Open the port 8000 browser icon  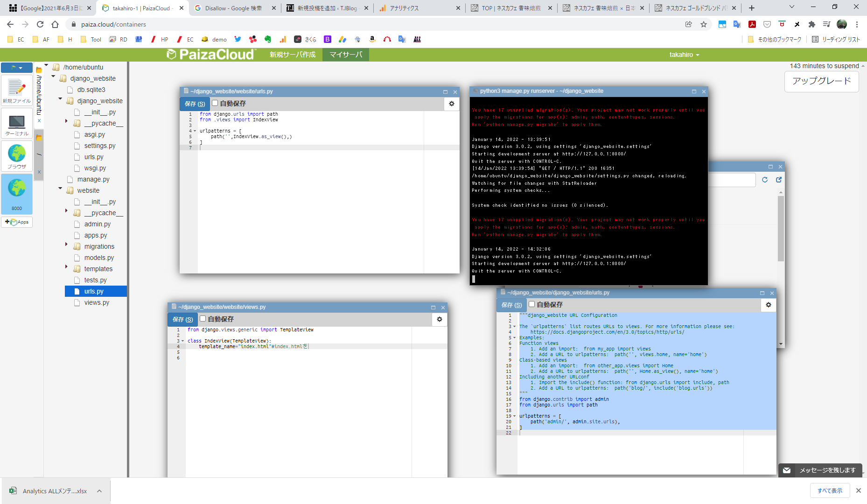[17, 193]
